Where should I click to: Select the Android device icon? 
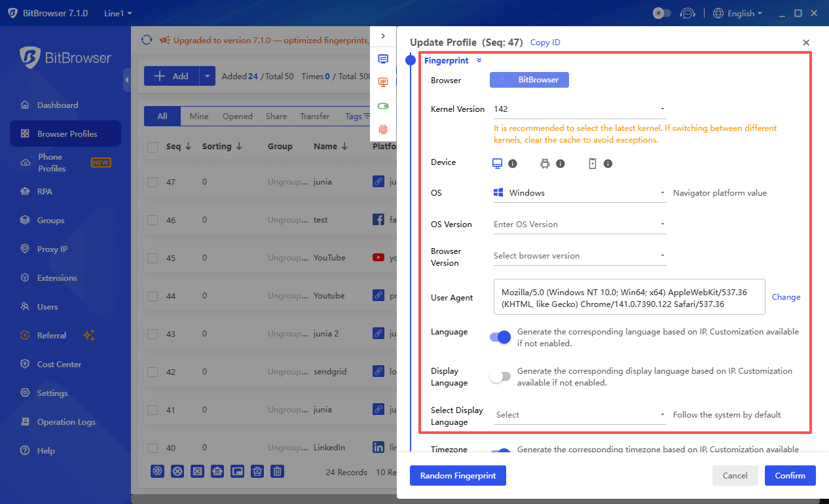pos(544,164)
